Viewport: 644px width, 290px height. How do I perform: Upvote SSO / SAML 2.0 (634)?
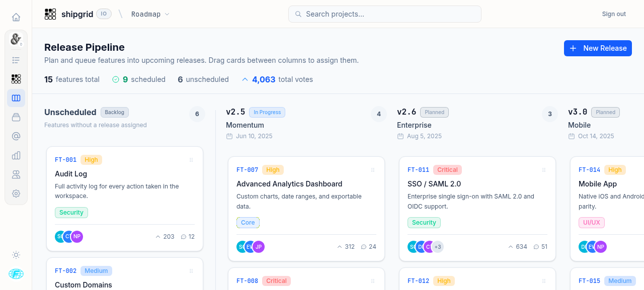point(518,247)
